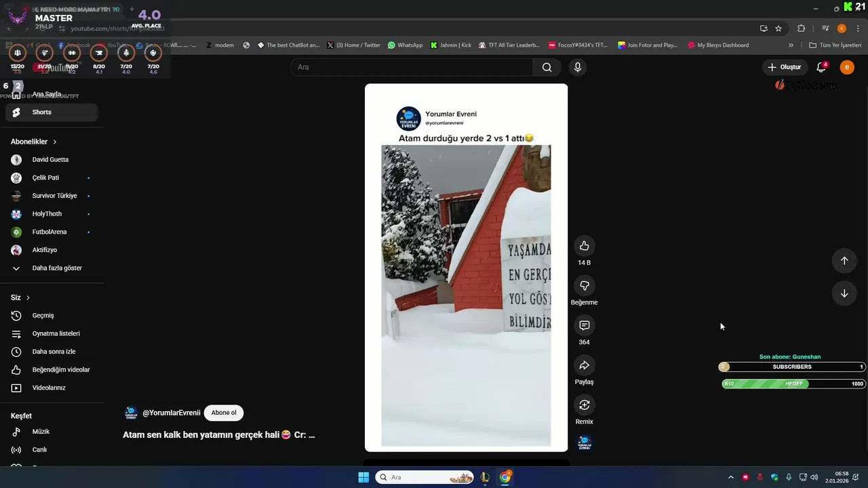Click the address bar URL
The width and height of the screenshot is (868, 488).
tap(117, 28)
